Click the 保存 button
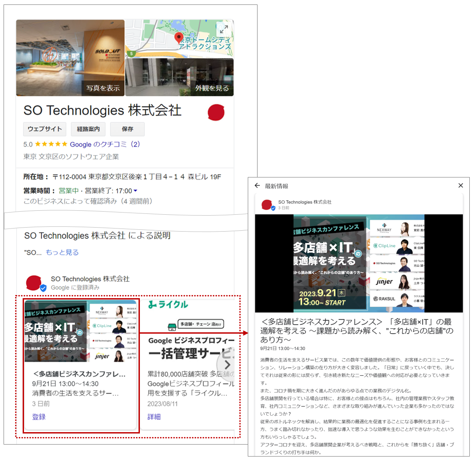This screenshot has height=461, width=476. pyautogui.click(x=127, y=129)
